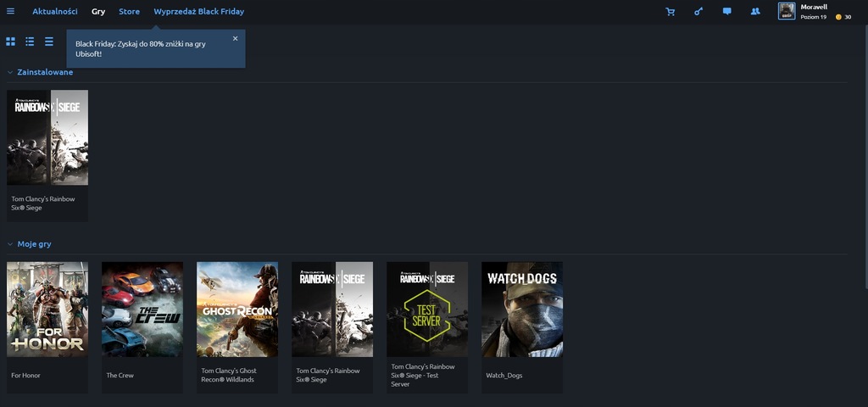Click 'Tom Clancy's Ghost Recon® Wildlands' title
Screen dimensions: 868x407
(x=229, y=375)
